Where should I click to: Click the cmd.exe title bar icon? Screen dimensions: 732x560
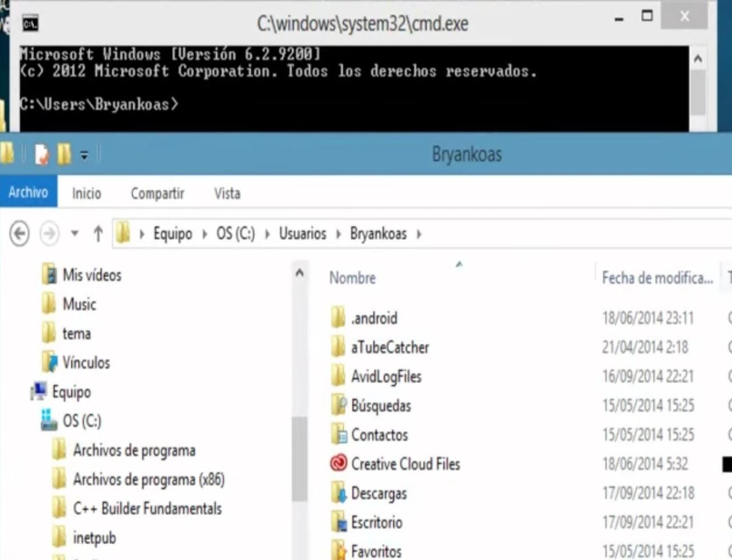(30, 23)
